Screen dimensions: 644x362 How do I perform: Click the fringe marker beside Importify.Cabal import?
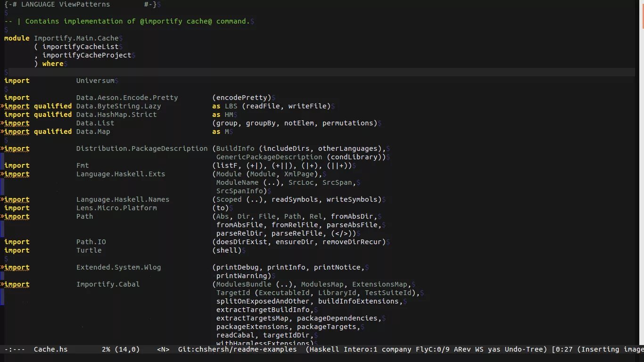tap(2, 284)
